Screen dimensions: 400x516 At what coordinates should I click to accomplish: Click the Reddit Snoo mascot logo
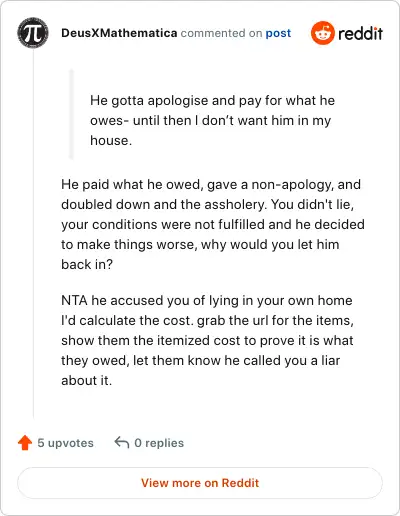tap(322, 33)
